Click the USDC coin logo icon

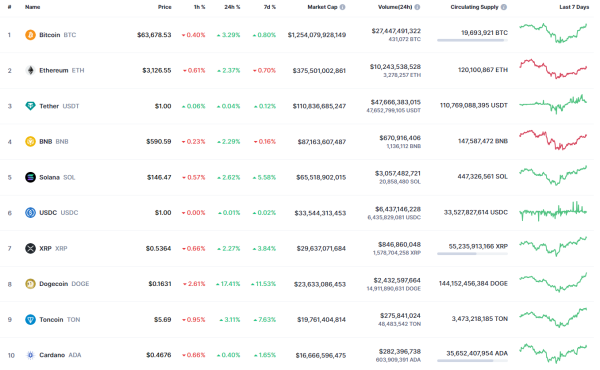click(30, 213)
